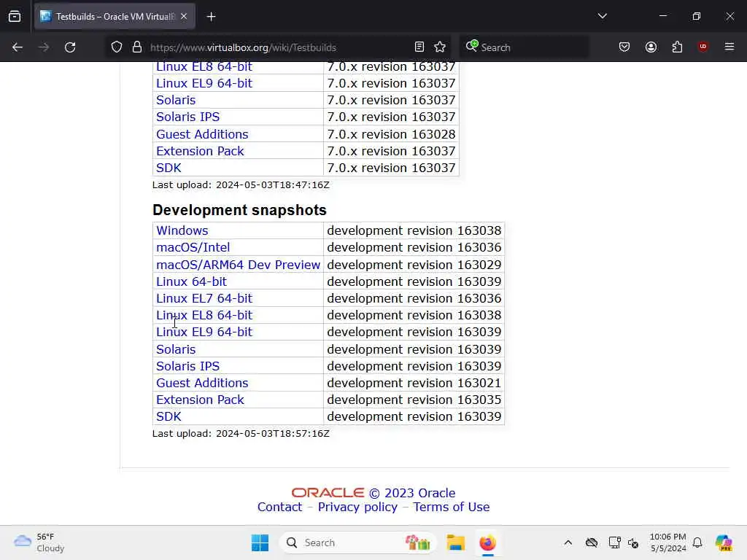The image size is (747, 560).
Task: Click the site security padlock icon
Action: [137, 47]
